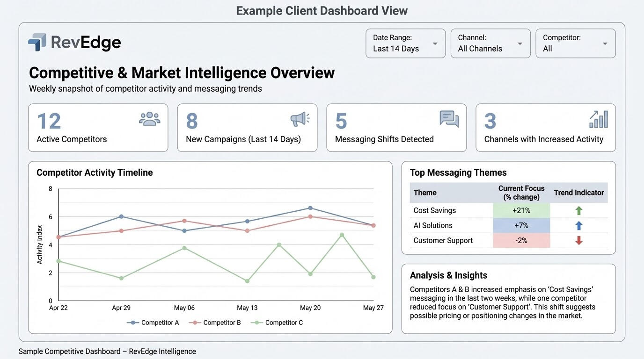644x359 pixels.
Task: Open the 12 Active Competitors card
Action: (x=98, y=128)
